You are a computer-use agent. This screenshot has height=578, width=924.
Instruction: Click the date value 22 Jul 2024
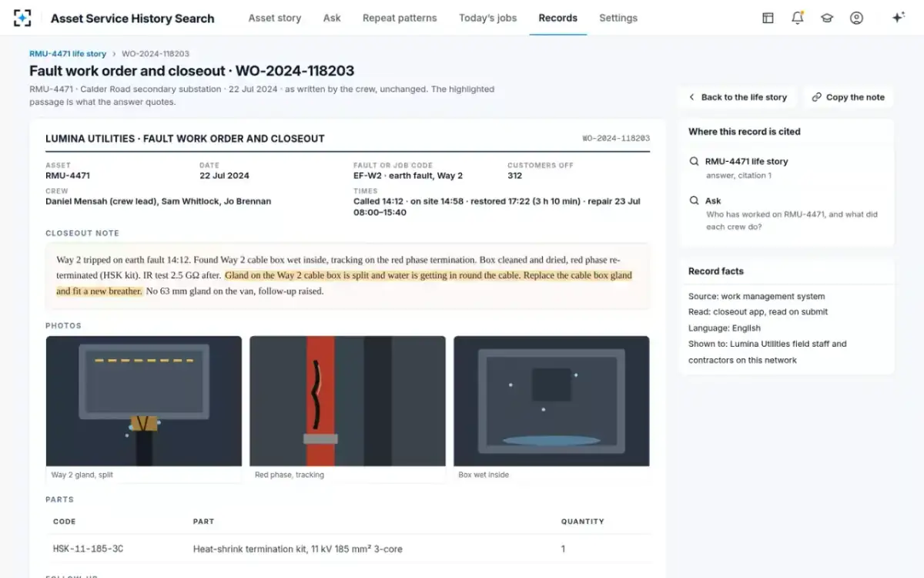coord(224,176)
